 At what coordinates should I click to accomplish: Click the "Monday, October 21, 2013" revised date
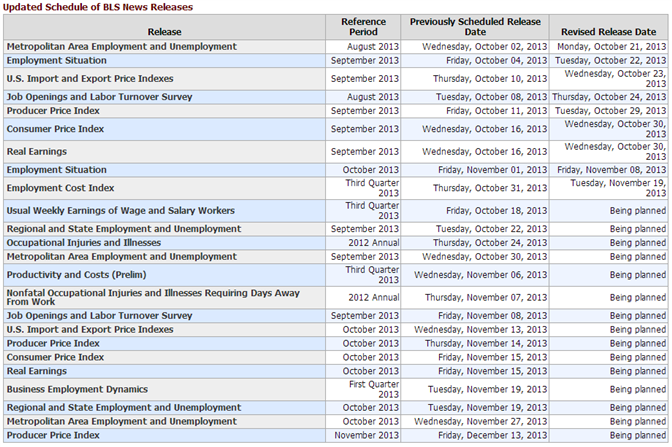click(x=611, y=46)
